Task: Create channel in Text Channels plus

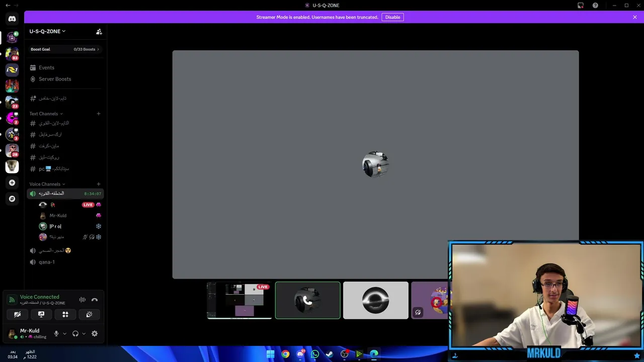Action: click(x=99, y=114)
